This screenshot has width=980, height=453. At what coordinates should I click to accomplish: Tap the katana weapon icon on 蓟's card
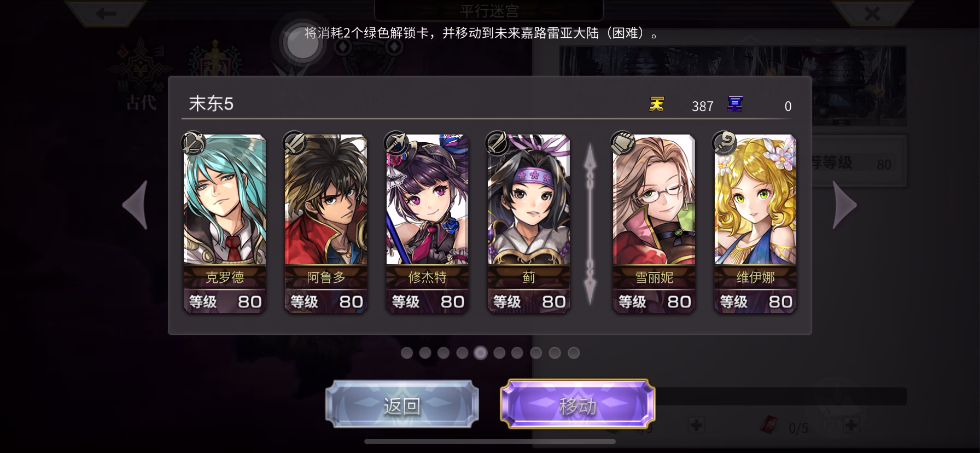pyautogui.click(x=498, y=143)
